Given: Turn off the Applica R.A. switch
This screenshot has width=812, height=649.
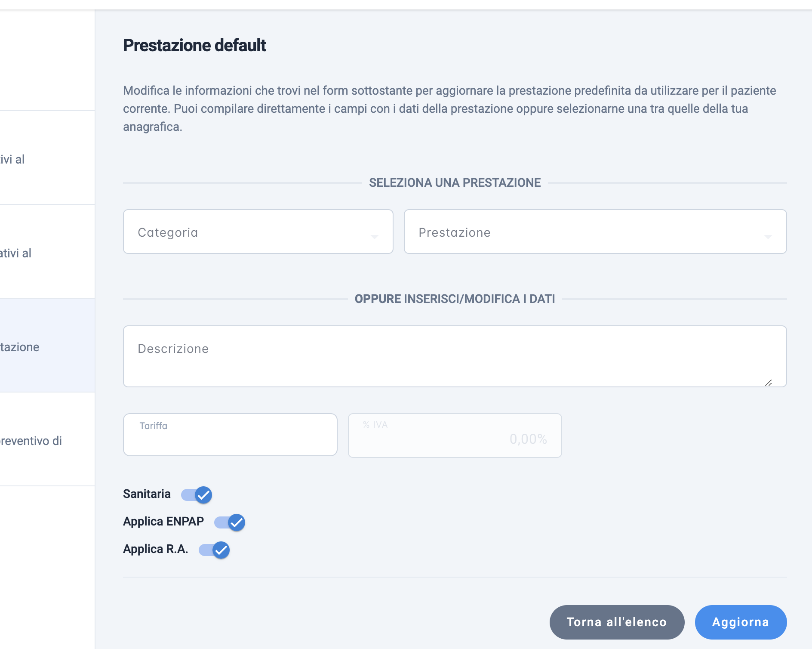Looking at the screenshot, I should [214, 550].
